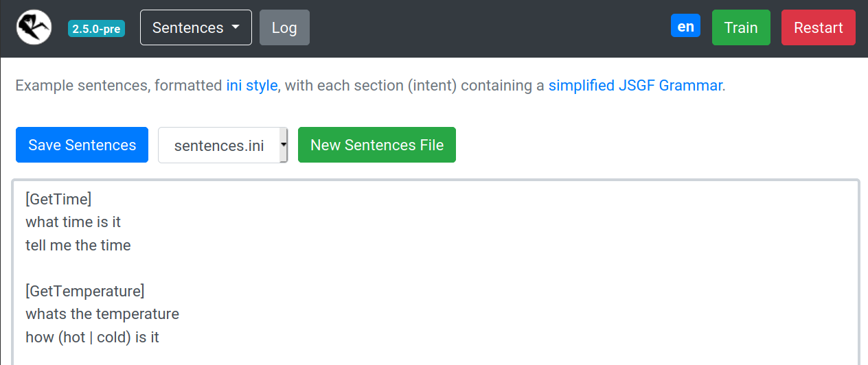Click the 2.5.0-pre version badge
This screenshot has height=365, width=868.
(x=96, y=29)
